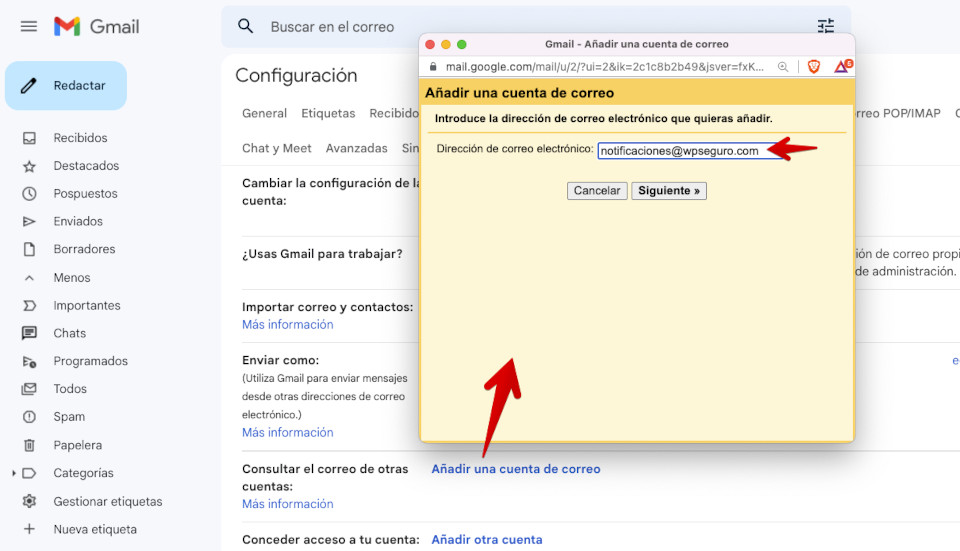The width and height of the screenshot is (960, 551).
Task: Open search options filter icon
Action: (826, 26)
